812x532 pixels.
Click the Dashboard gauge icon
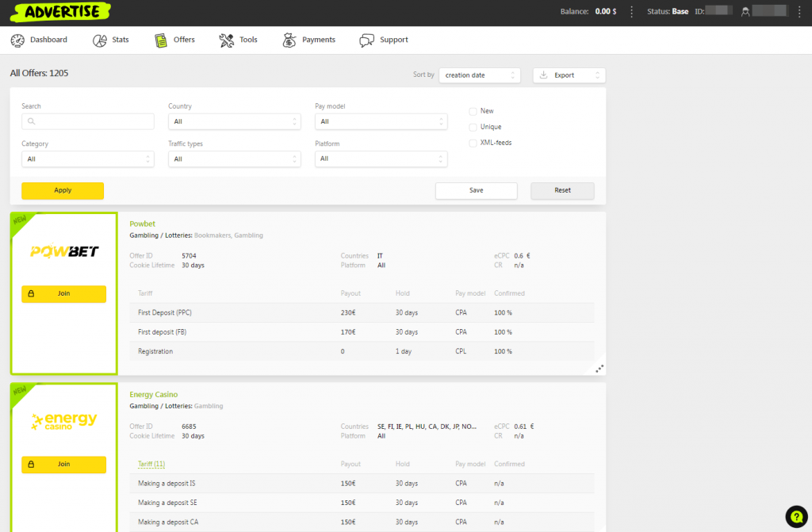point(17,40)
